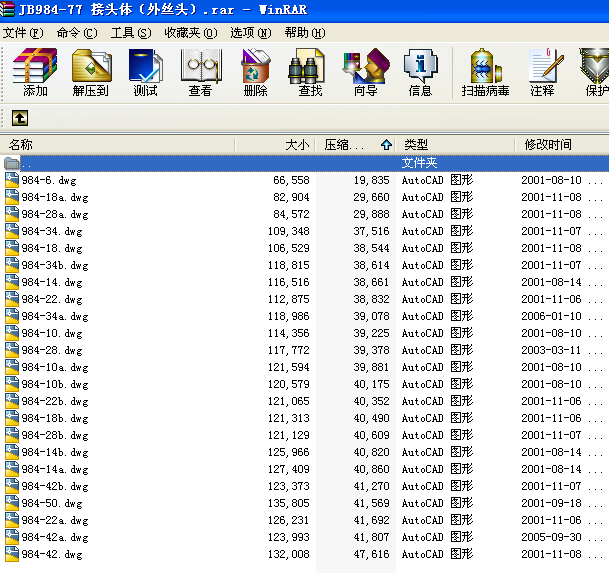The image size is (609, 573).
Task: Start virus scan (扫描病毒) icon
Action: (x=486, y=66)
